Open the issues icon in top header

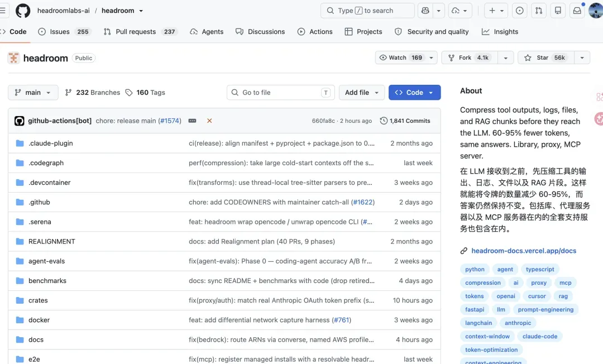tap(520, 11)
